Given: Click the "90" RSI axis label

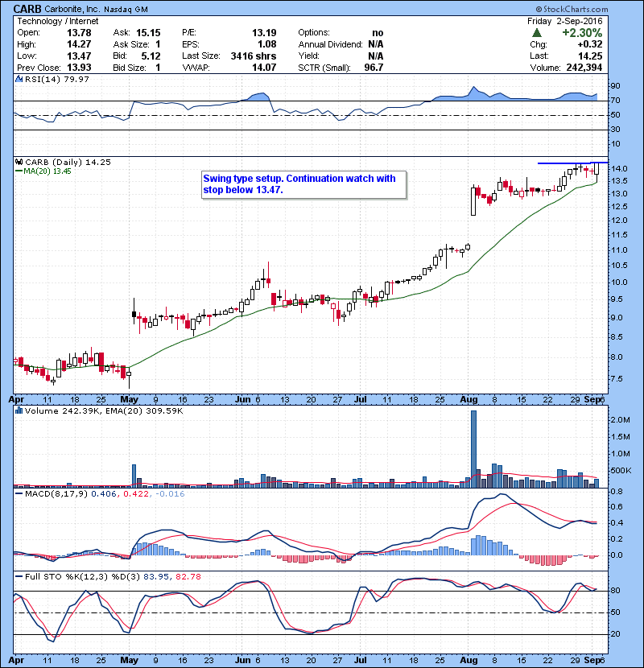Looking at the screenshot, I should click(x=615, y=86).
